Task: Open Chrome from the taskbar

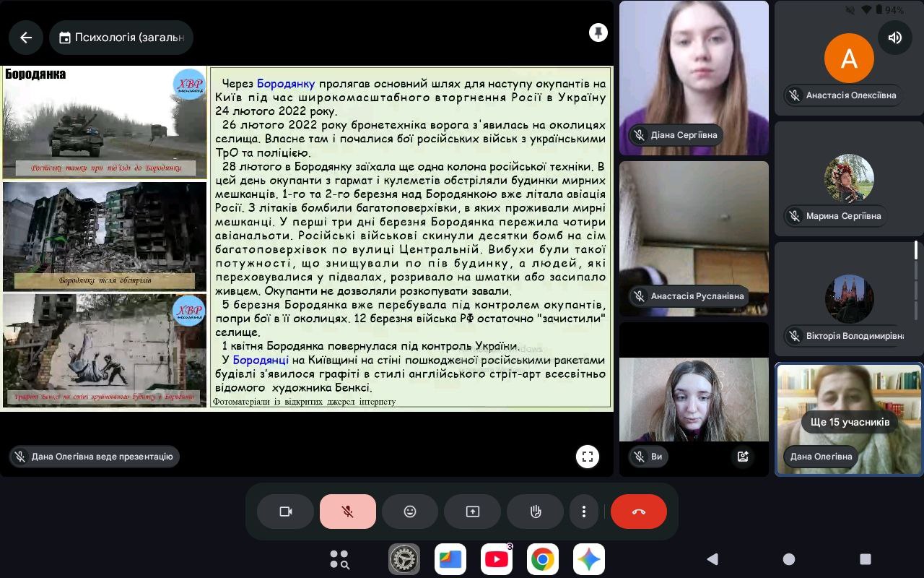Action: pyautogui.click(x=543, y=559)
